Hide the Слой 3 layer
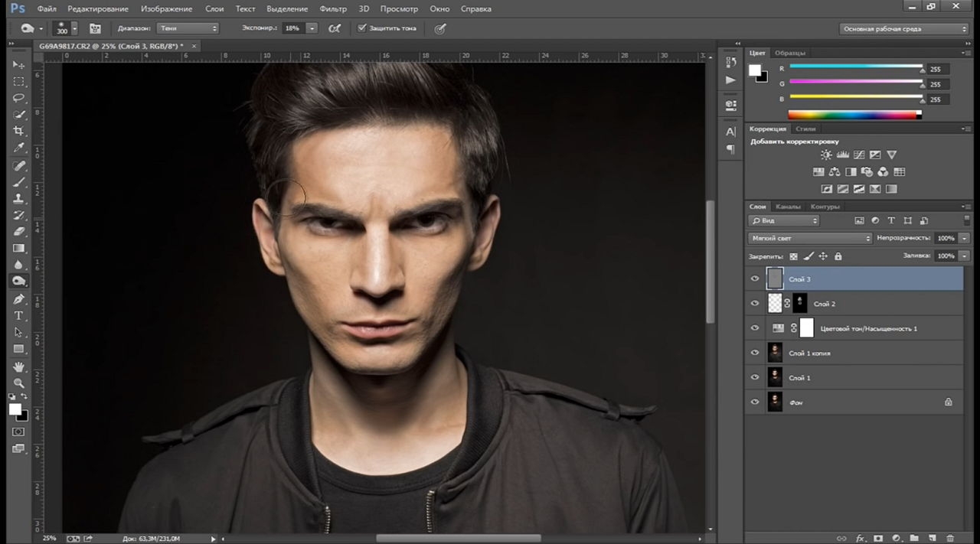The height and width of the screenshot is (544, 980). coord(755,279)
